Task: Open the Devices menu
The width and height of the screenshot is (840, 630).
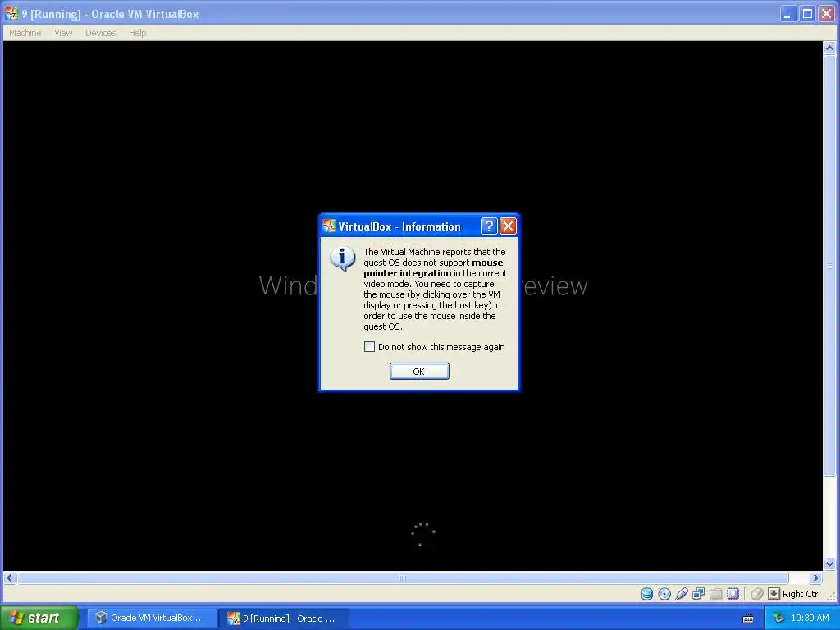Action: tap(101, 33)
